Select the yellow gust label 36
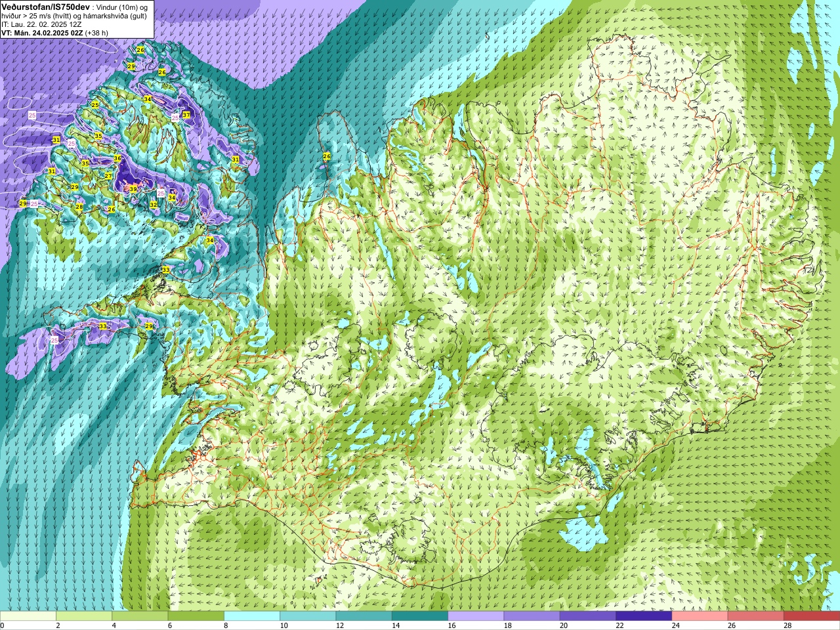Screen dimensions: 840x630 (x=117, y=159)
